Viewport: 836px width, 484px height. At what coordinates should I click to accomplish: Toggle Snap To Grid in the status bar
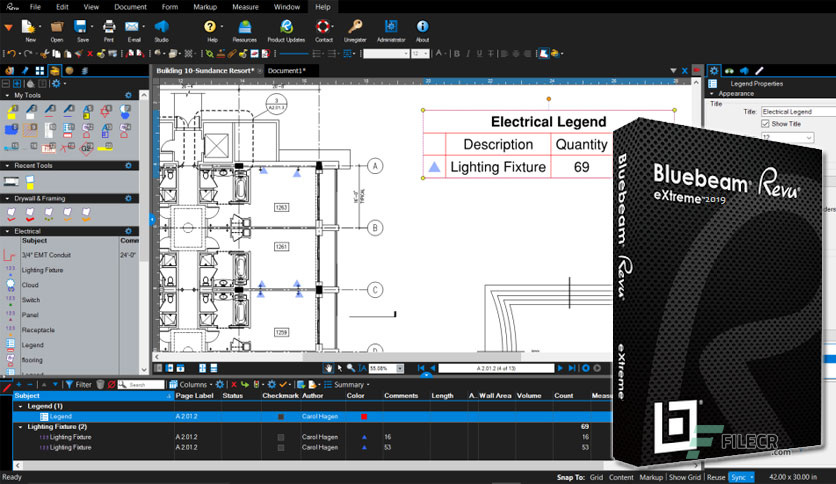(x=596, y=477)
